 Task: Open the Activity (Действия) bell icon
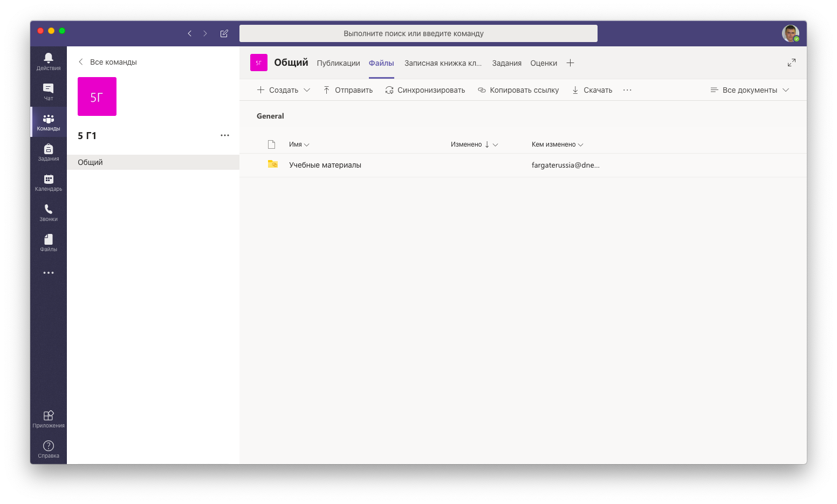(49, 61)
